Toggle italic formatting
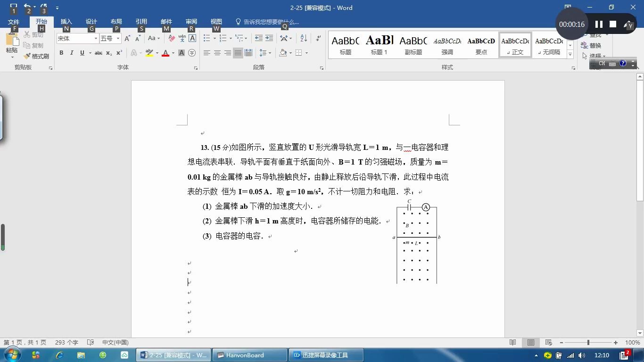The image size is (644, 362). [x=71, y=53]
